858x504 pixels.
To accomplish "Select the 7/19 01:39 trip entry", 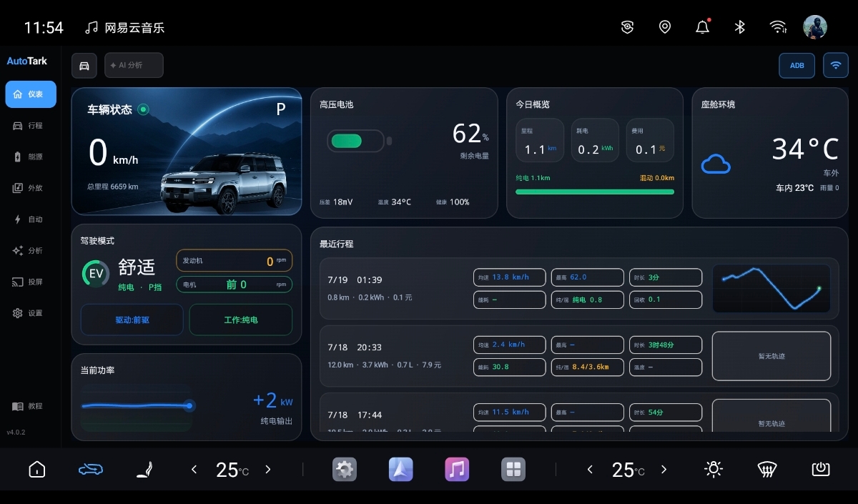I will coord(579,288).
